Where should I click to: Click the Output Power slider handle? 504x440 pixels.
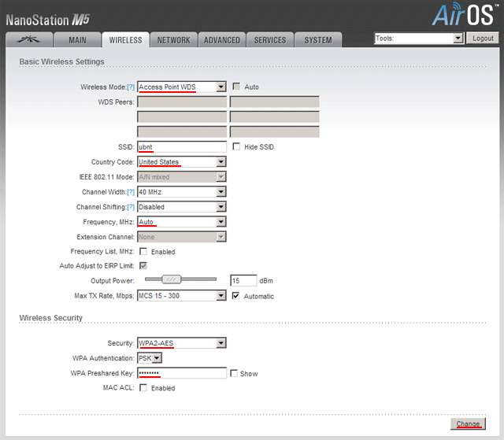pos(172,279)
